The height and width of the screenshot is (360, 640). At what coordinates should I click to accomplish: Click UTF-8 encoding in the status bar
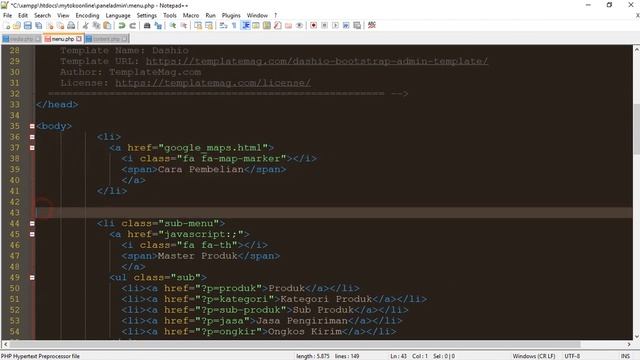tap(572, 356)
